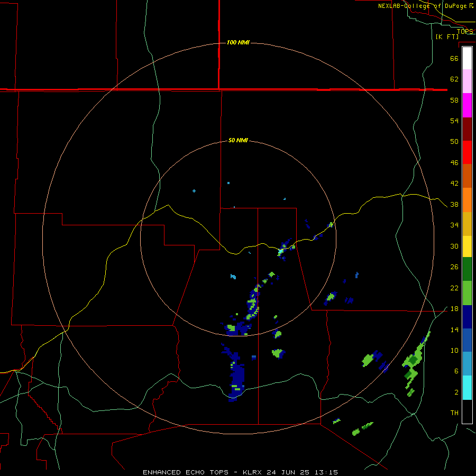Click the '18' legend value

[454, 309]
